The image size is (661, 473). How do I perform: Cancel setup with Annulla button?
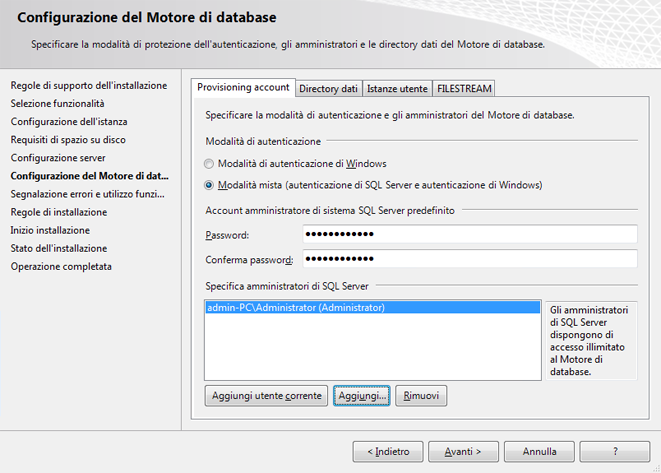539,452
